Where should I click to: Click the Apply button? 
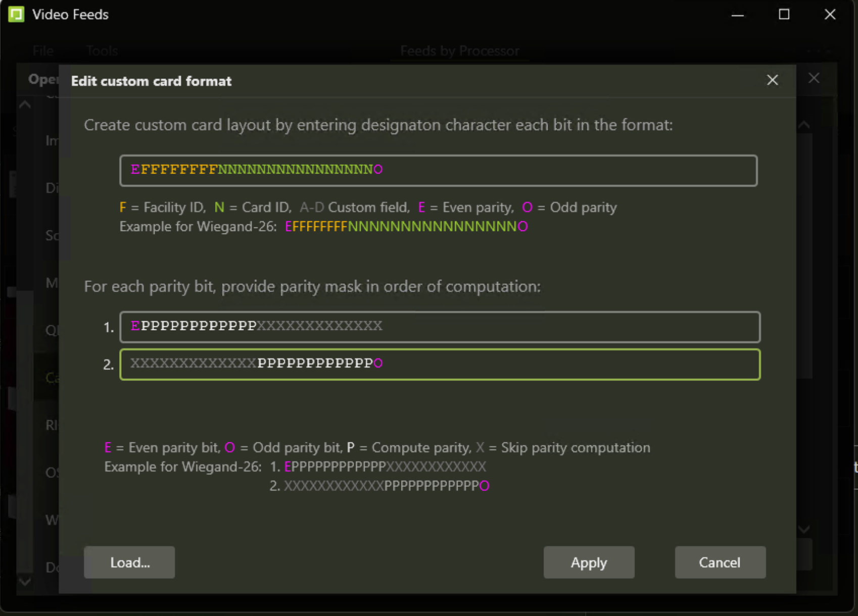(589, 562)
